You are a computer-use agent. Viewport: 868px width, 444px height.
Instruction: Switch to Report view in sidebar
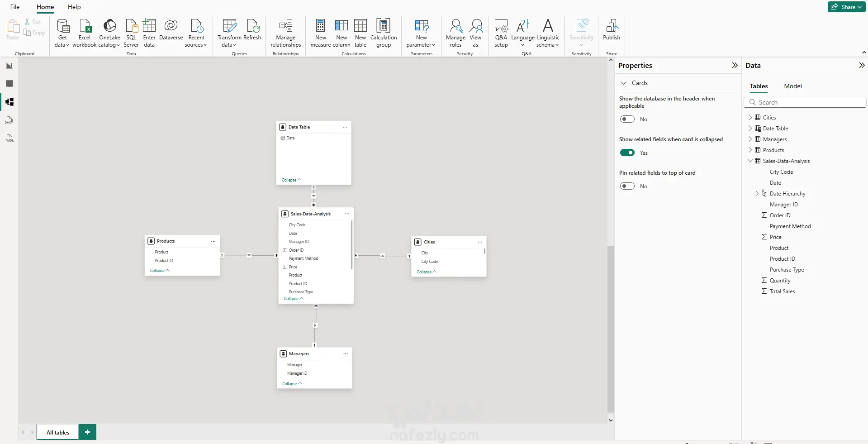click(x=9, y=66)
